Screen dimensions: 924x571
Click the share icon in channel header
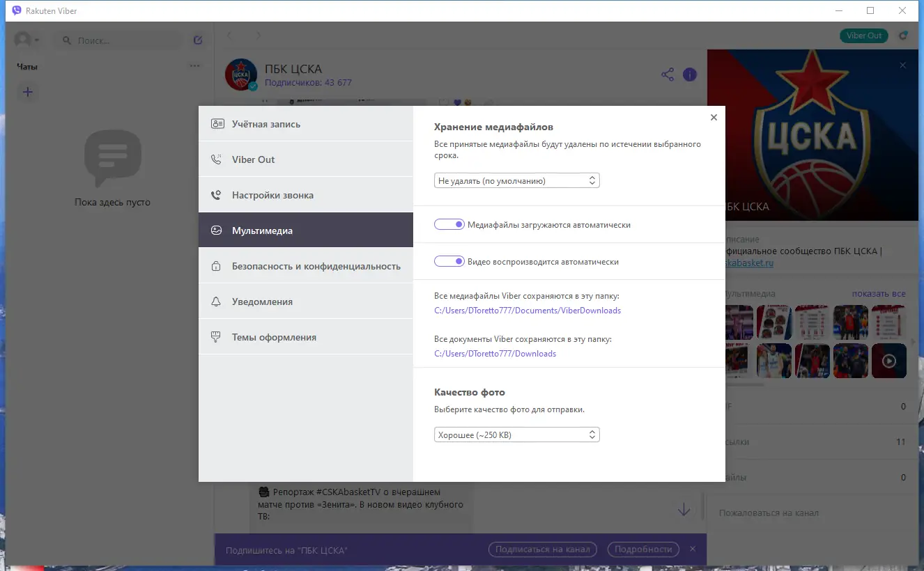668,75
